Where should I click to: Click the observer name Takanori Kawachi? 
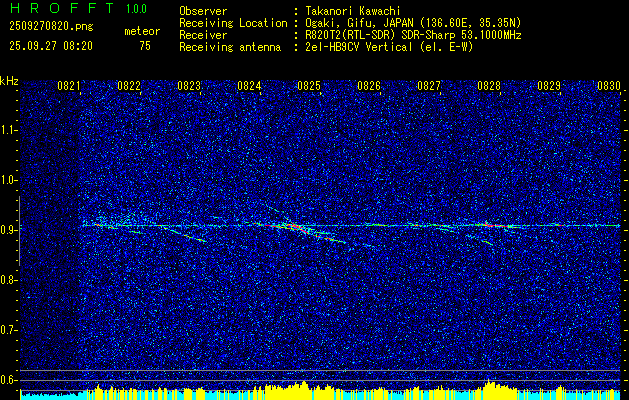[353, 11]
